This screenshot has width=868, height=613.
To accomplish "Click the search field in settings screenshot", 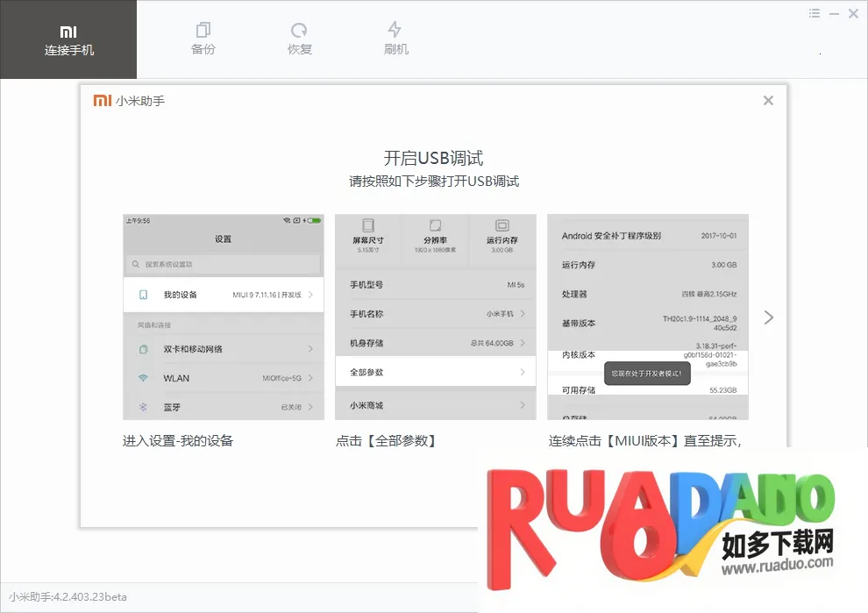I will coord(223,264).
